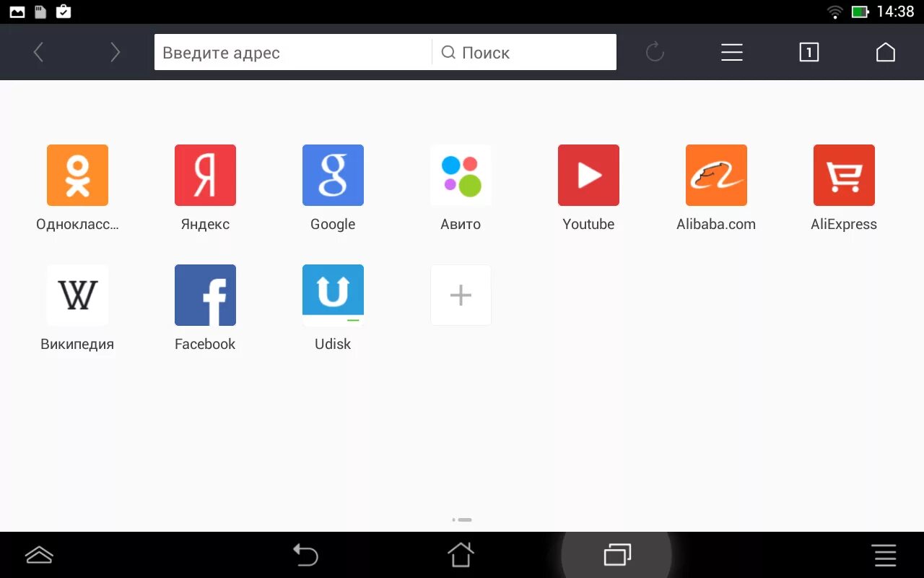This screenshot has width=924, height=578.
Task: Open the Alibaba.com shortcut icon
Action: point(716,175)
